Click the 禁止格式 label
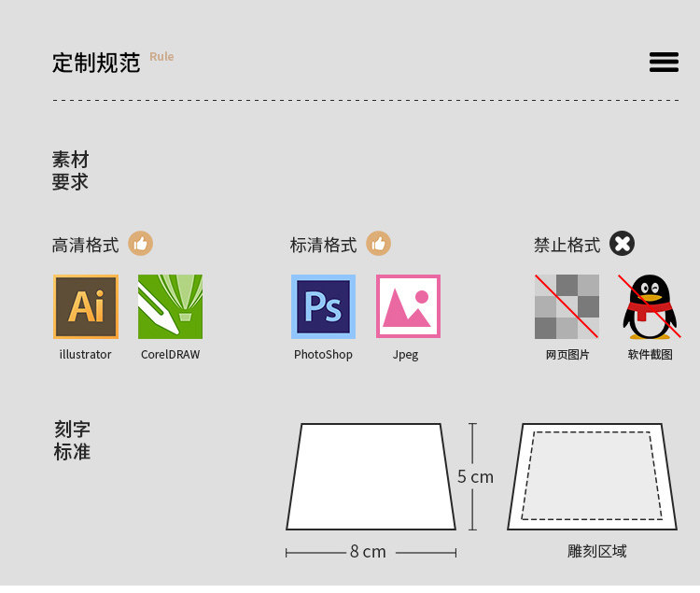The height and width of the screenshot is (593, 700). click(567, 245)
